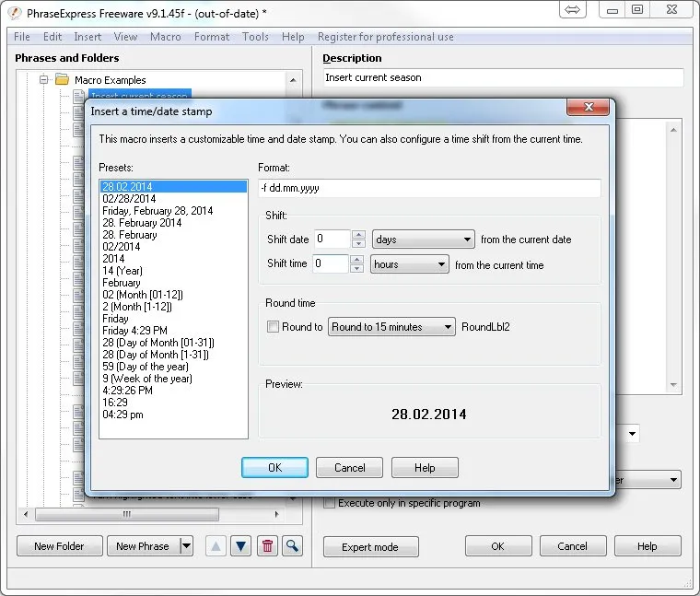Image resolution: width=700 pixels, height=596 pixels.
Task: Click the New Phrase button
Action: (x=143, y=546)
